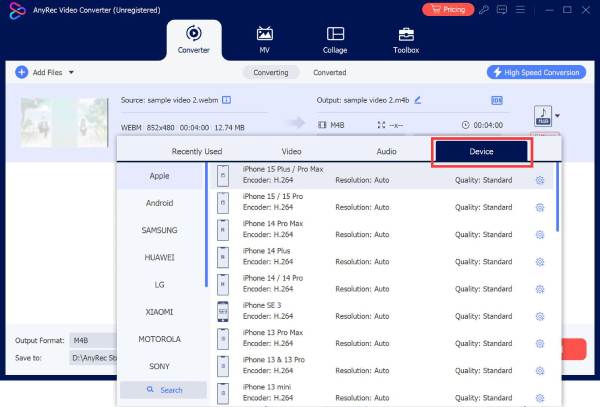Select iPhone 13 & 13 Pro preset

[x=381, y=365]
